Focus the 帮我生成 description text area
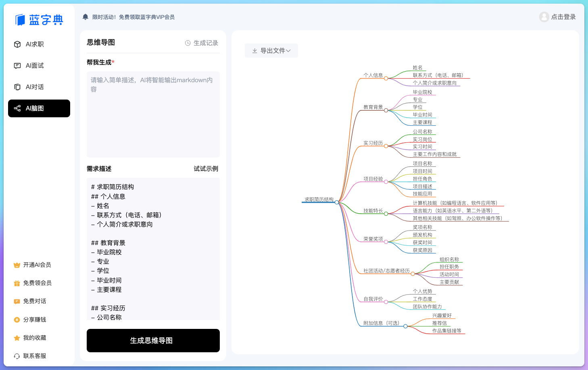The height and width of the screenshot is (370, 588). (153, 114)
